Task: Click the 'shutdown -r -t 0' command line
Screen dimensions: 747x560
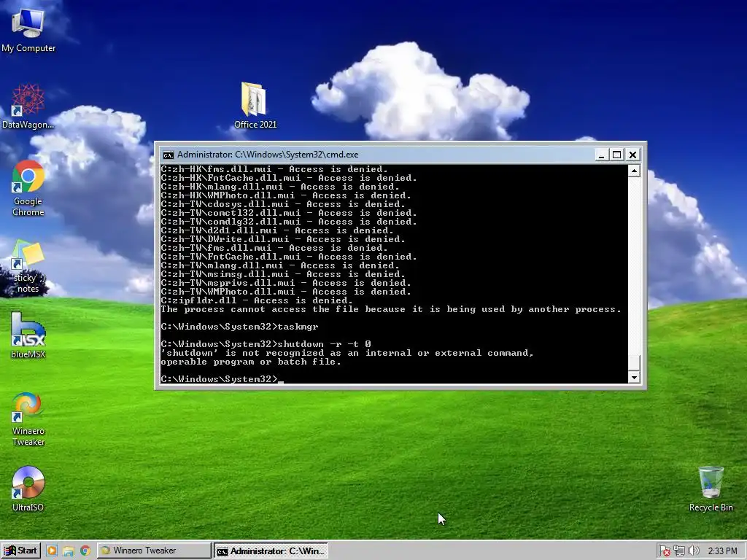Action: [266, 344]
